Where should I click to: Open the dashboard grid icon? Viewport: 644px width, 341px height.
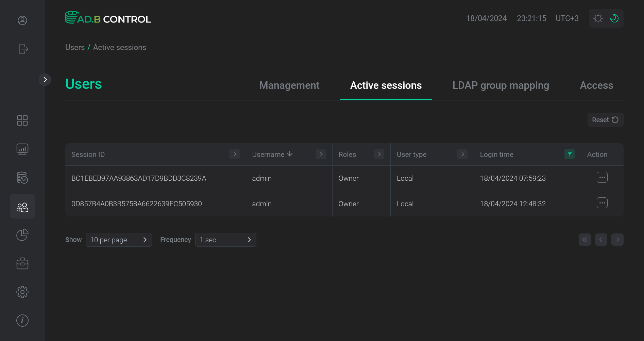point(22,120)
